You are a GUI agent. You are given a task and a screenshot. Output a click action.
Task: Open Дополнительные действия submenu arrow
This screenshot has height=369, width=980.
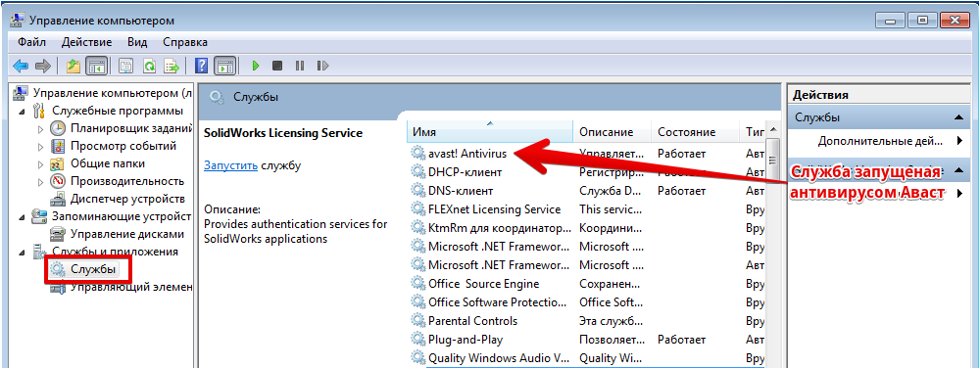(959, 141)
